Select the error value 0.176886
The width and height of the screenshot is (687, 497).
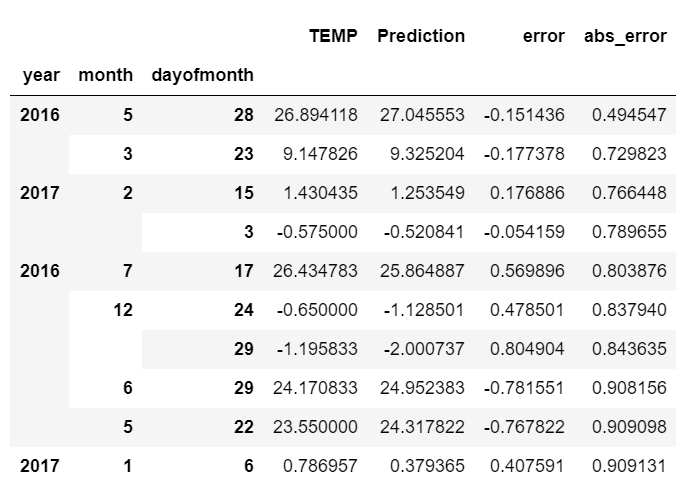(532, 193)
